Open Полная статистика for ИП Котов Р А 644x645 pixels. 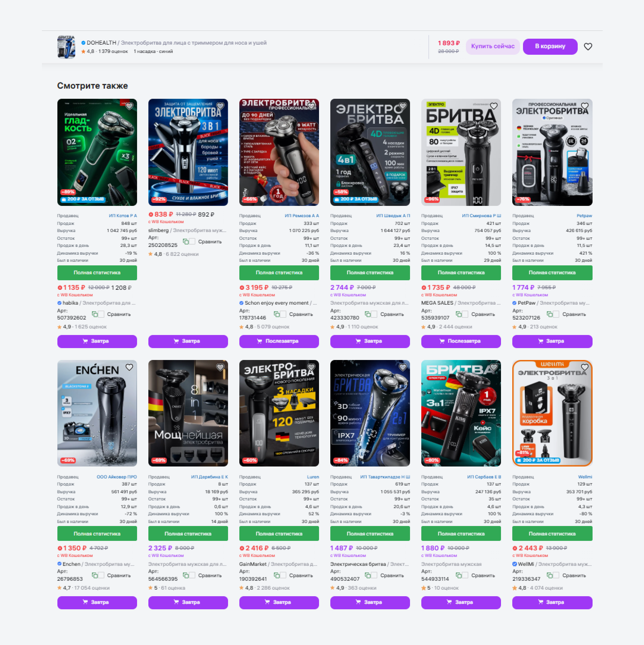pos(97,273)
